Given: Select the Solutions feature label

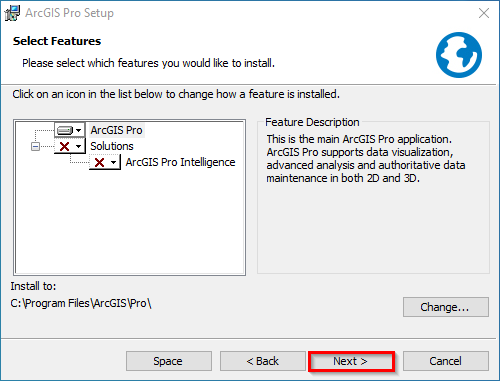Looking at the screenshot, I should pos(112,146).
